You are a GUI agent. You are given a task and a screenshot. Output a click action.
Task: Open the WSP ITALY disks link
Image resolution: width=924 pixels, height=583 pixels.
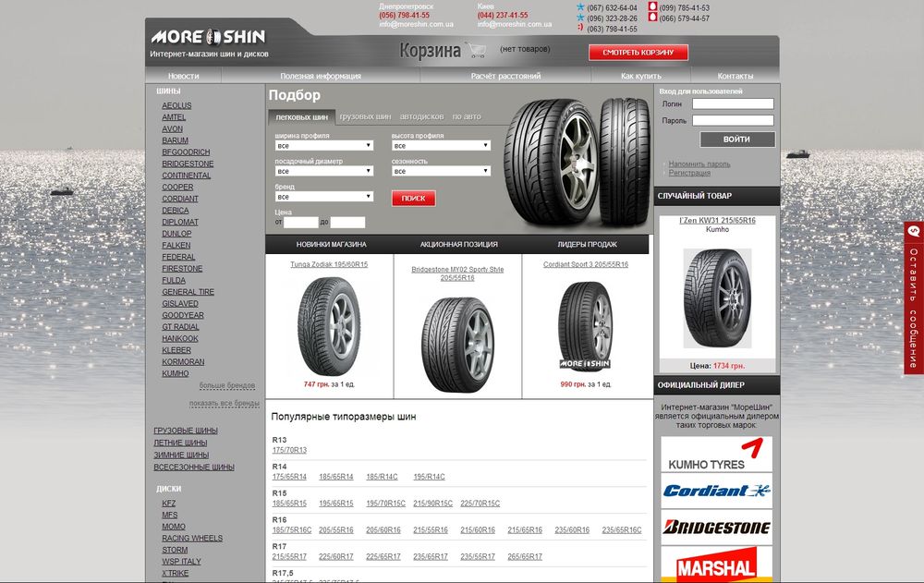(181, 561)
